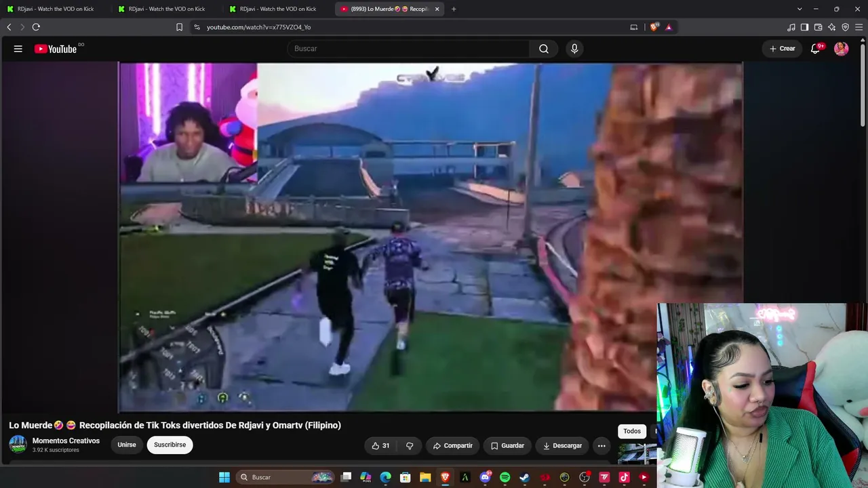Dislike the video
This screenshot has height=488, width=868.
point(410,445)
